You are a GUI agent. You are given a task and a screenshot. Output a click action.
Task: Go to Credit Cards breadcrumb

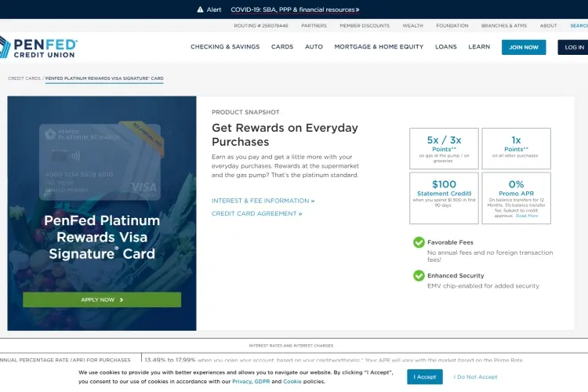click(x=24, y=78)
